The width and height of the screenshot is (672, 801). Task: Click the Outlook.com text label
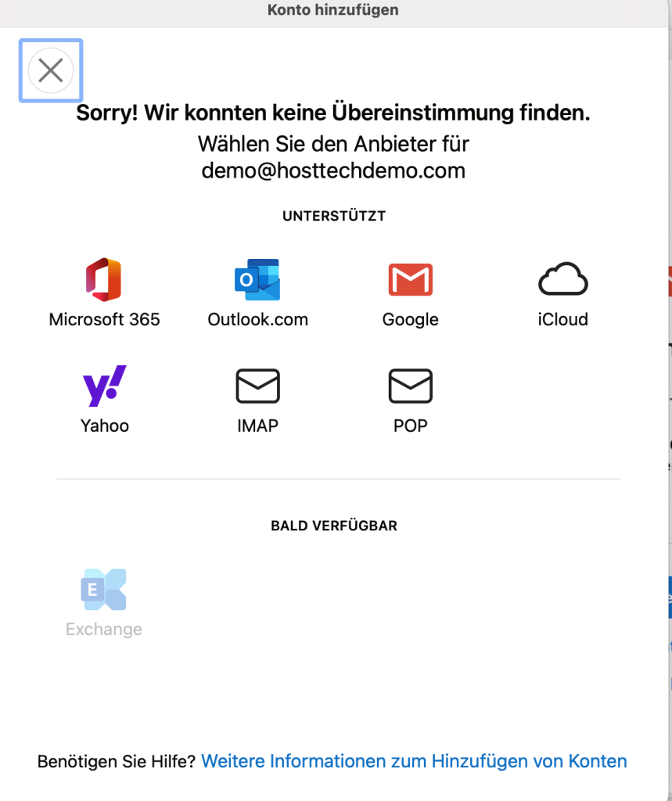(257, 319)
